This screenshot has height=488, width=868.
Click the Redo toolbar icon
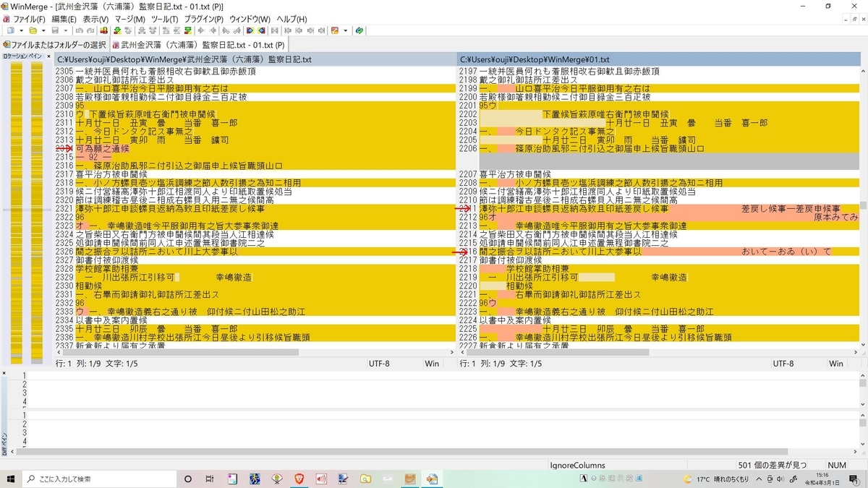pyautogui.click(x=89, y=30)
